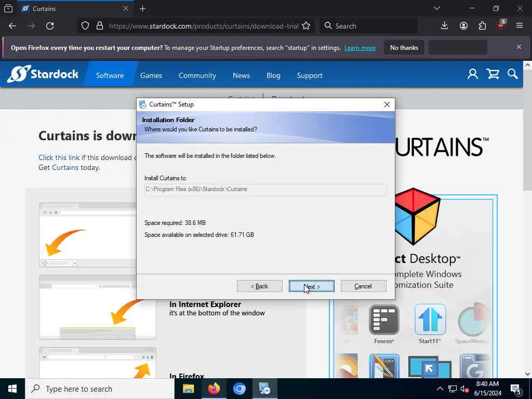Cancel the Curtains installation

click(x=363, y=286)
